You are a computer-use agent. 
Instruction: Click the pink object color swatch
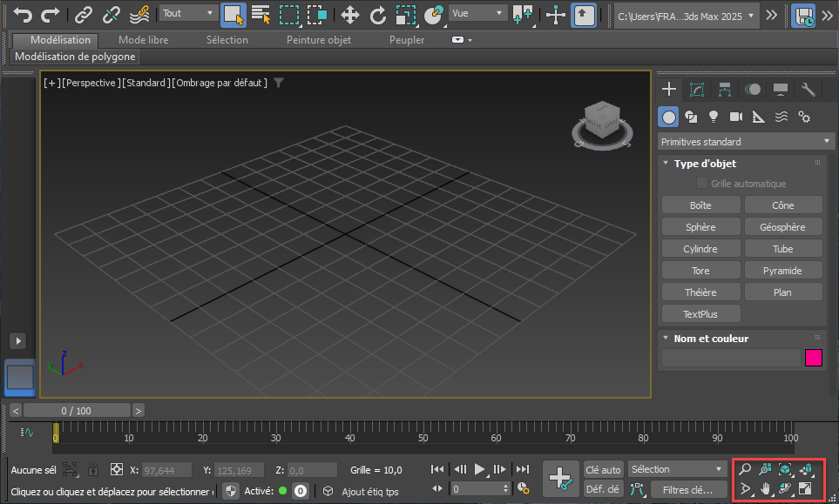814,358
